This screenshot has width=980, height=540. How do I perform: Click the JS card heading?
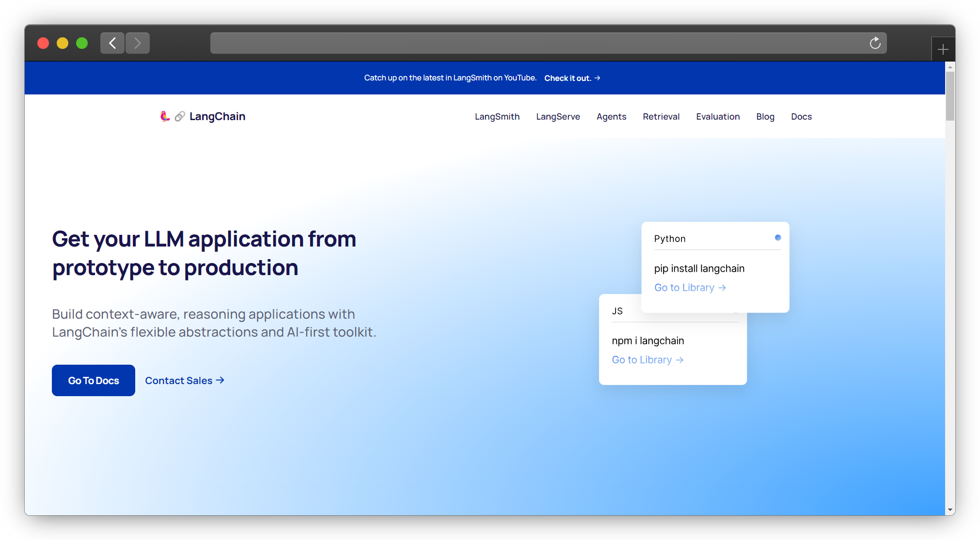[x=617, y=311]
